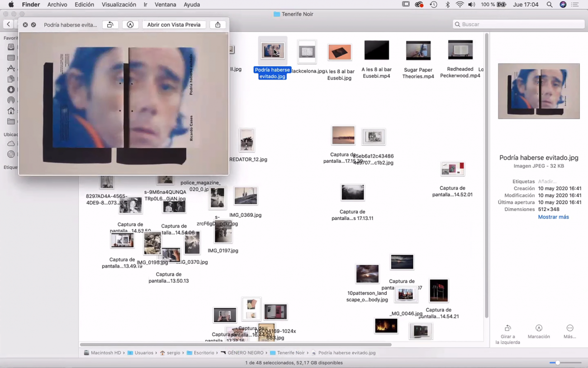The width and height of the screenshot is (588, 368).
Task: Adjust the icon size slider
Action: click(x=565, y=363)
